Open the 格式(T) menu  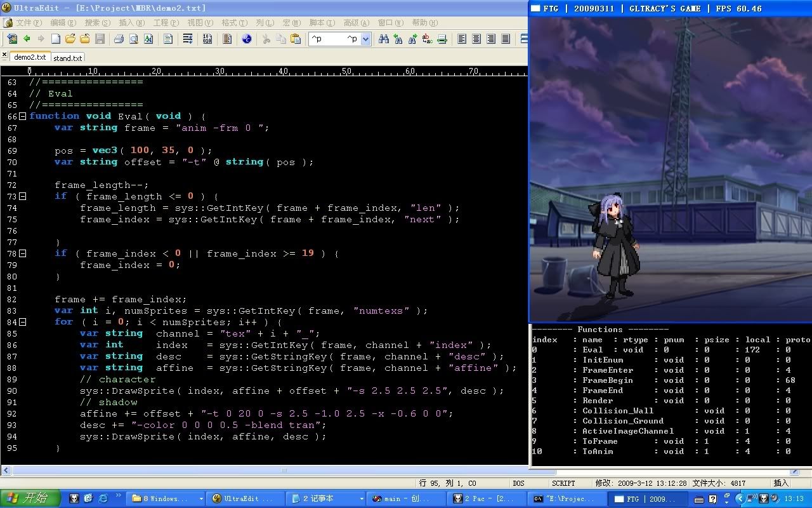234,23
